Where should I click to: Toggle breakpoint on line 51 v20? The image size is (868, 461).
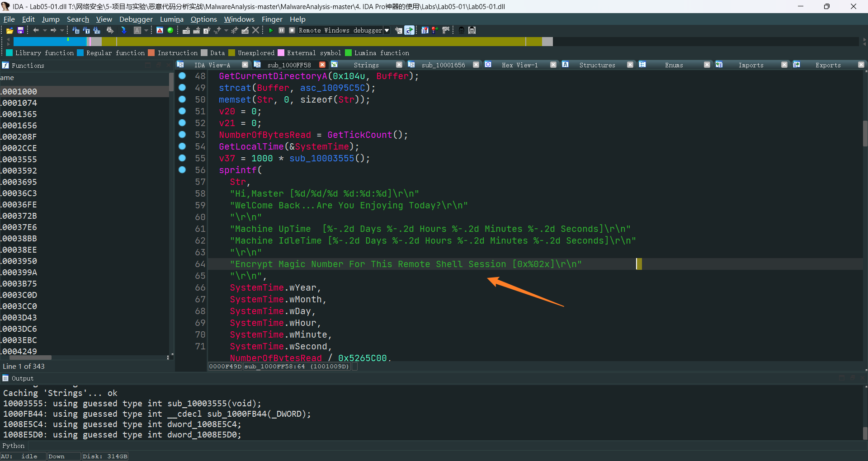click(x=182, y=111)
